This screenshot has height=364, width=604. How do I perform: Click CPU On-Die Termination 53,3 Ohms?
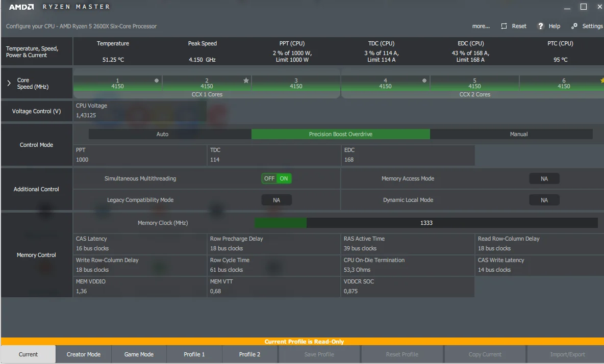click(357, 270)
